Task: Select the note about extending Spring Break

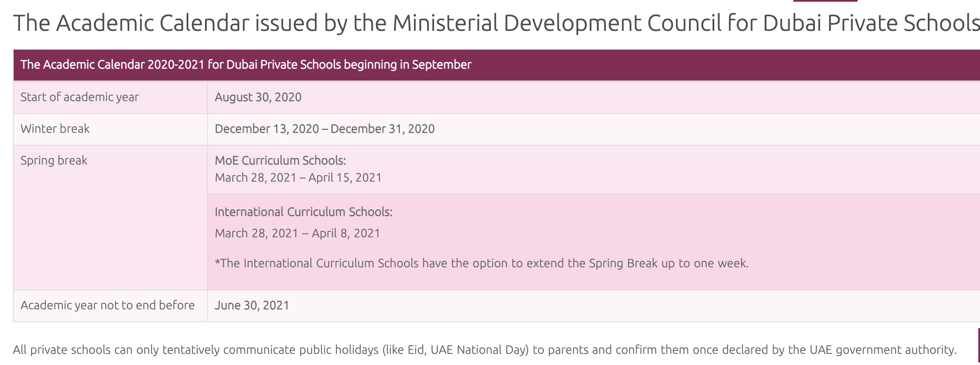Action: pos(482,263)
